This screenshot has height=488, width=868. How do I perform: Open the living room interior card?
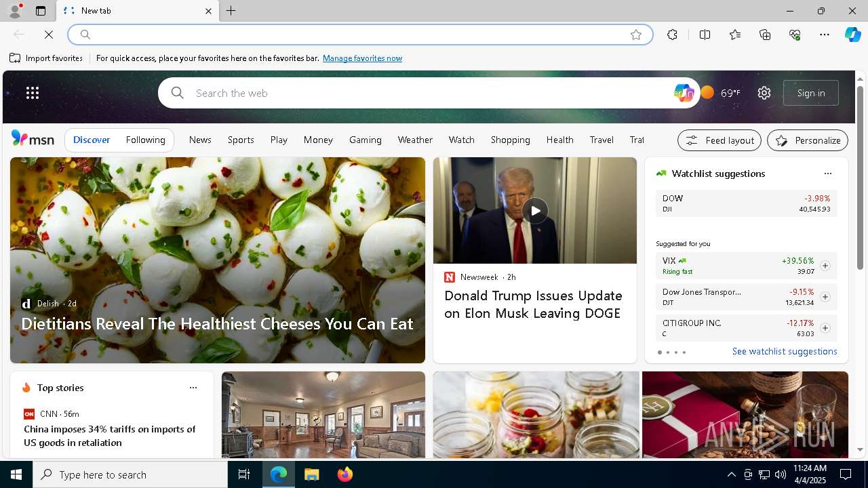coord(323,415)
